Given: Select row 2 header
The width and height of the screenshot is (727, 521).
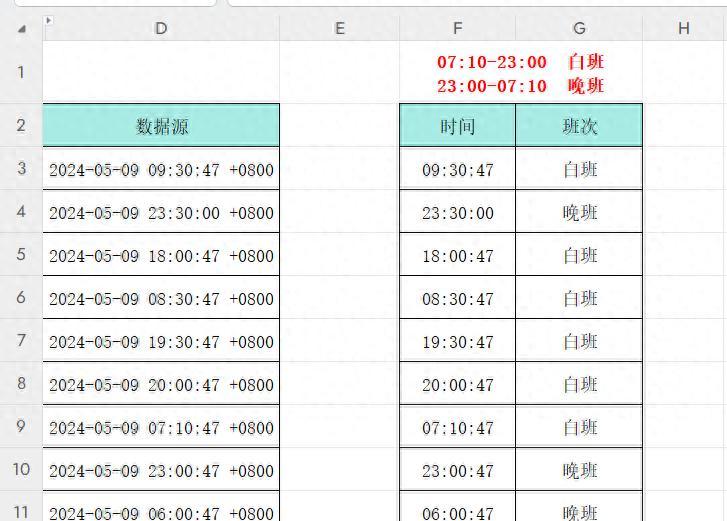Looking at the screenshot, I should [x=21, y=125].
